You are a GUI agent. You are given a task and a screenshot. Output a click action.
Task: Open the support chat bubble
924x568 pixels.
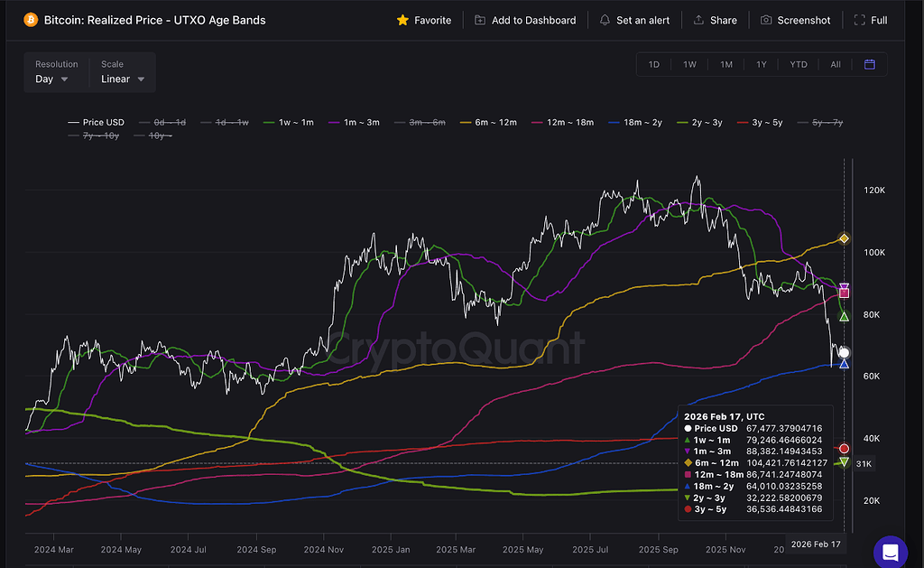(x=890, y=552)
